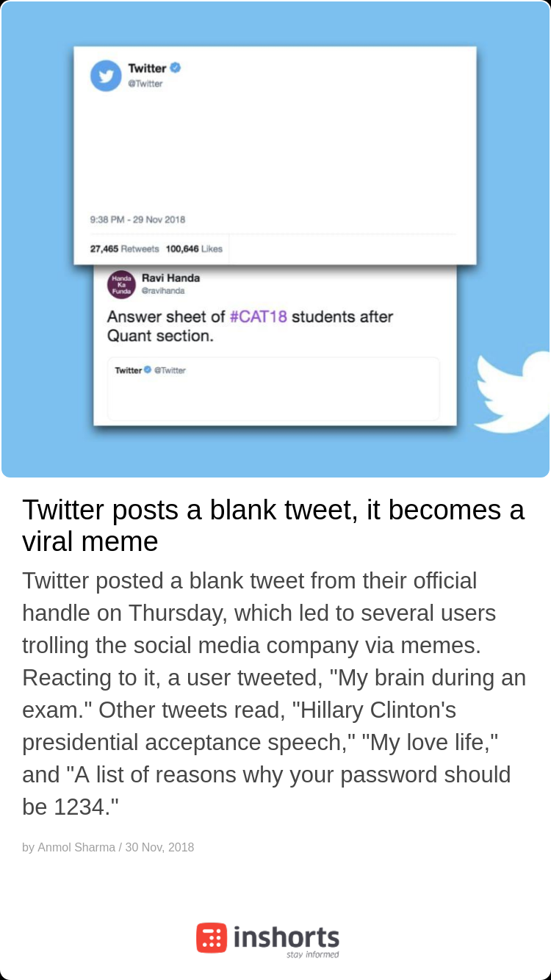
Task: Click the inshorts wordmark text
Action: (x=287, y=937)
